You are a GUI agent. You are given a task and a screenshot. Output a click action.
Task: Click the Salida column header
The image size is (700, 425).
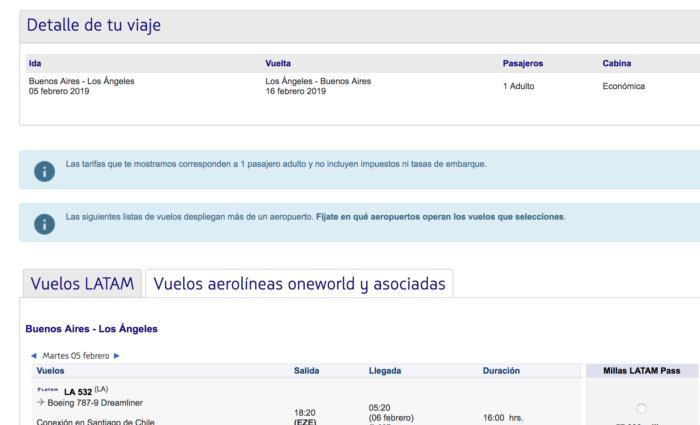[307, 371]
